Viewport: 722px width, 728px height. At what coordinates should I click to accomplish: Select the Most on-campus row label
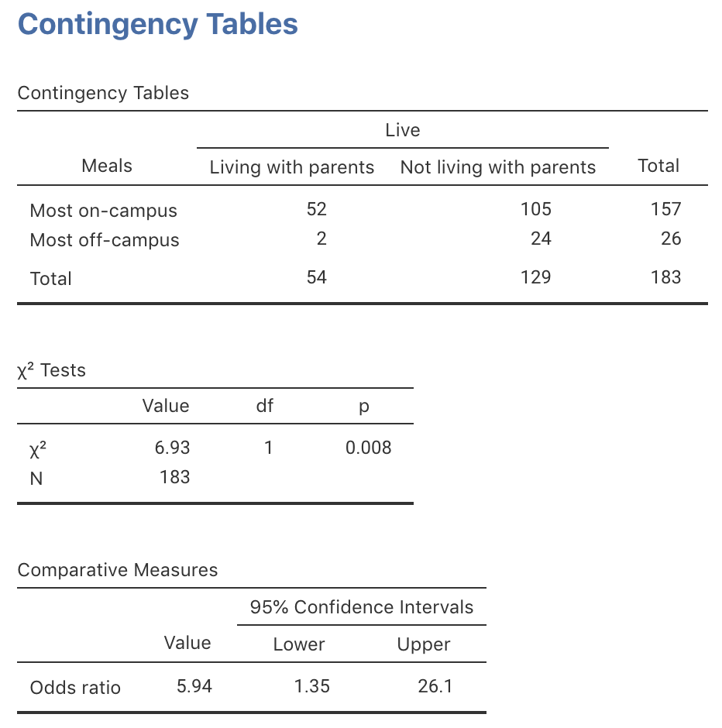103,211
